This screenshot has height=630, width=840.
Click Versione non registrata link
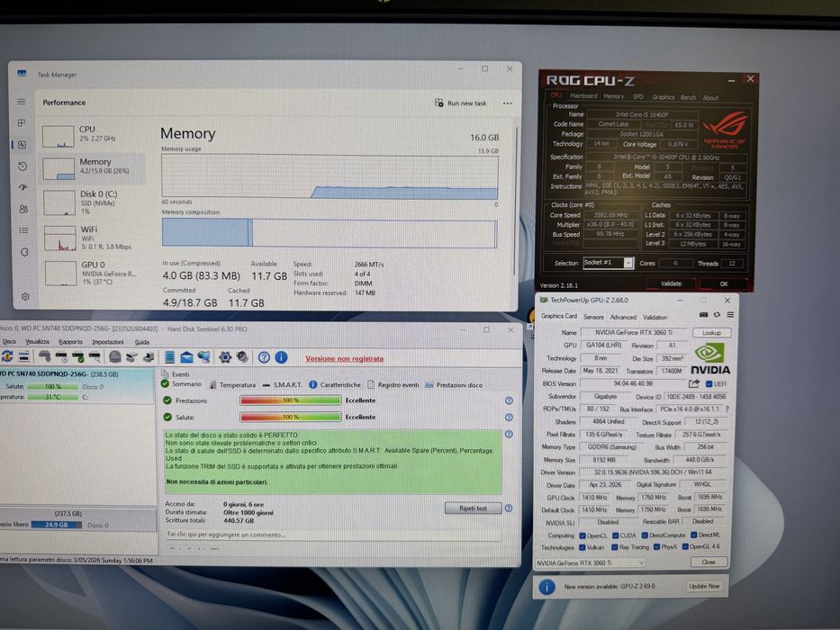pos(345,358)
